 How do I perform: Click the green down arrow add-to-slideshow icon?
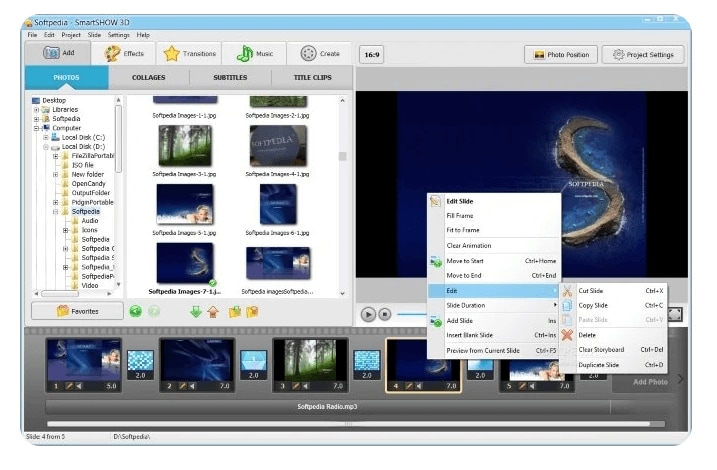click(x=196, y=312)
